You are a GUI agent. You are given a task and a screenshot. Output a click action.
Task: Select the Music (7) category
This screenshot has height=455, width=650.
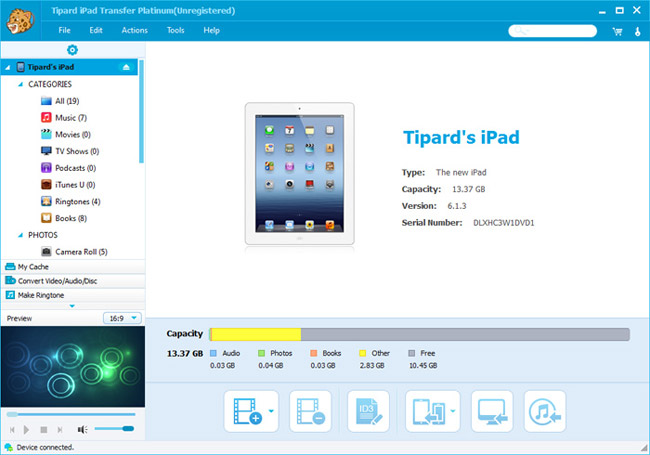coord(64,118)
